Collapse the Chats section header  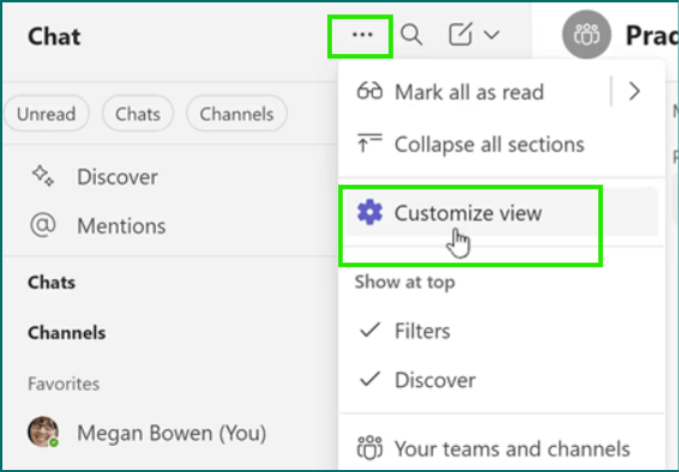click(52, 283)
